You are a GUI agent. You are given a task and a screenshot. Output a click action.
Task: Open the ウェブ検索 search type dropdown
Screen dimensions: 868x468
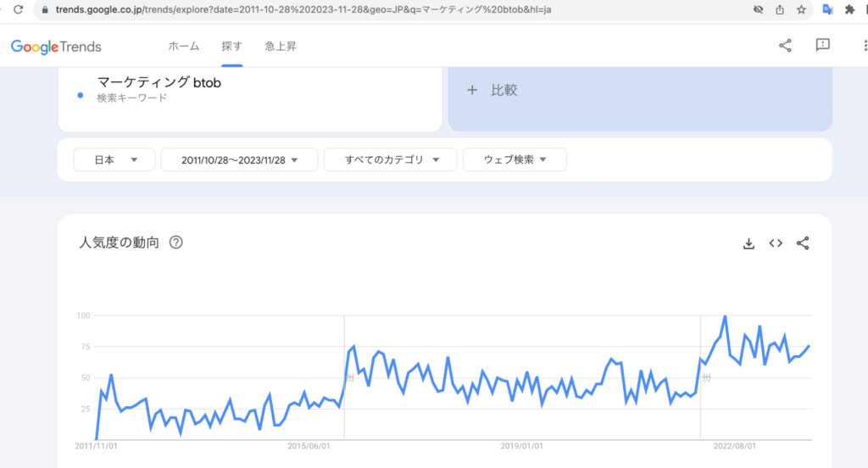515,159
